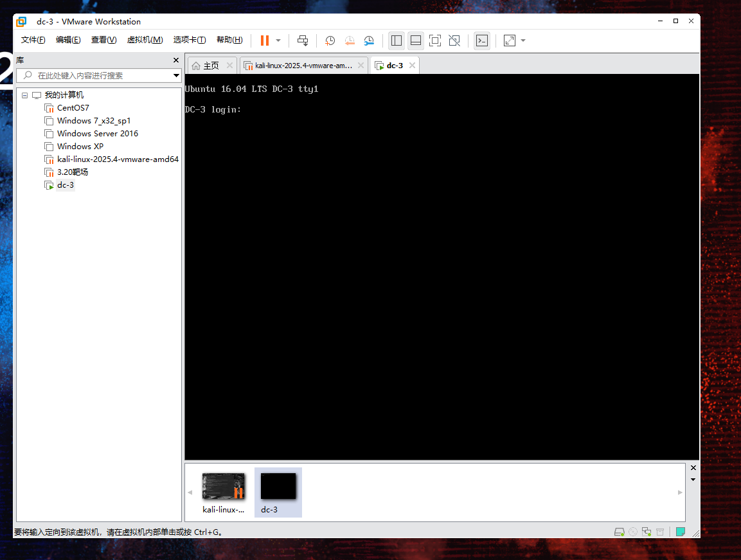The width and height of the screenshot is (741, 560).
Task: Select kali-linux-2025.4-vmware-amd64 in library tree
Action: pyautogui.click(x=118, y=159)
